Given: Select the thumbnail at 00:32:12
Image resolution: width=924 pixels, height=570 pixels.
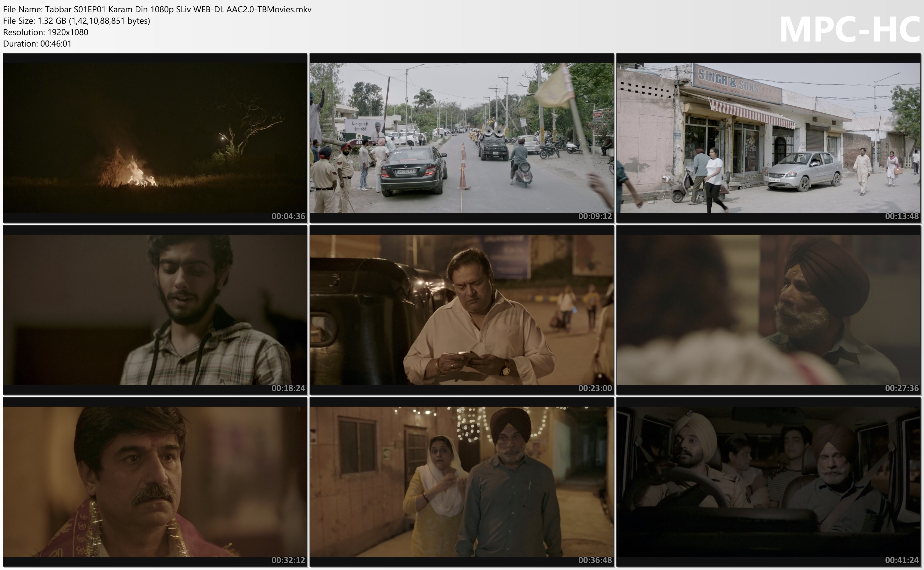Looking at the screenshot, I should point(155,482).
